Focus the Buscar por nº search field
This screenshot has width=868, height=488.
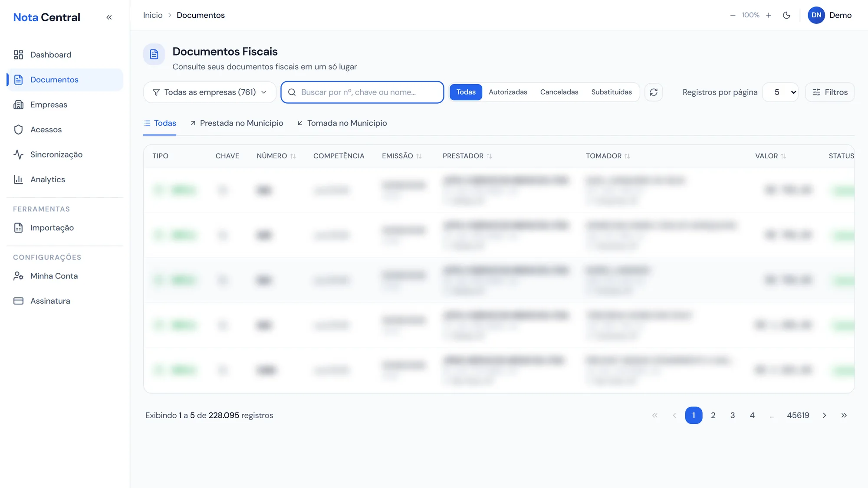pos(362,92)
